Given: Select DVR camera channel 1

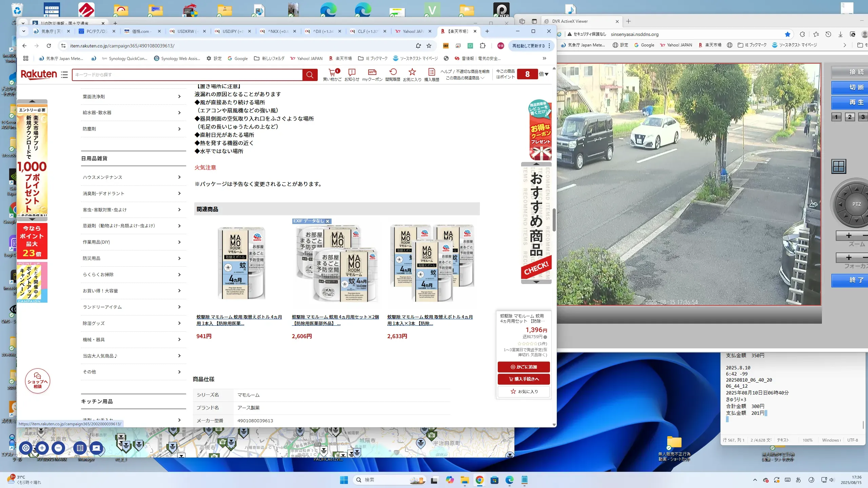Looking at the screenshot, I should (836, 117).
